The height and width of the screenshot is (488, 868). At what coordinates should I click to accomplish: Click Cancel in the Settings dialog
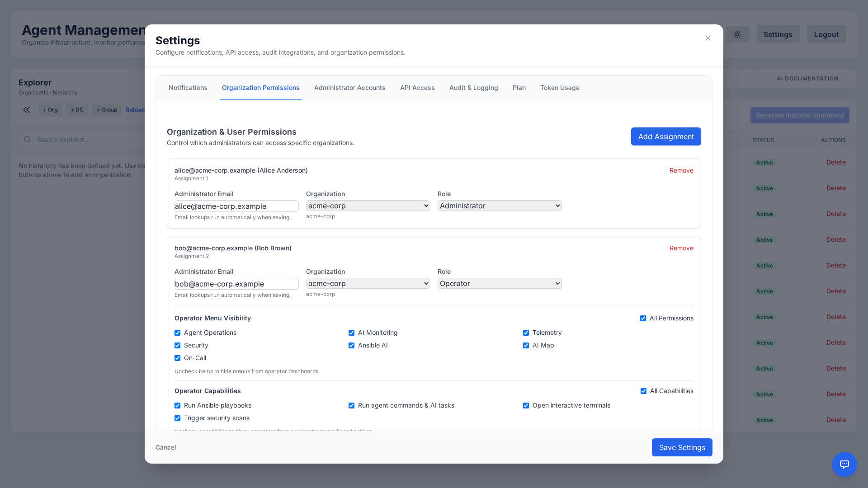166,447
